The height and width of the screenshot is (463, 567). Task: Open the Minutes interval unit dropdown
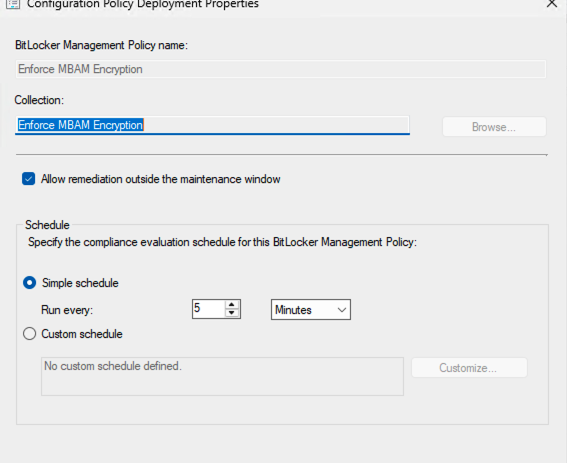(x=311, y=310)
